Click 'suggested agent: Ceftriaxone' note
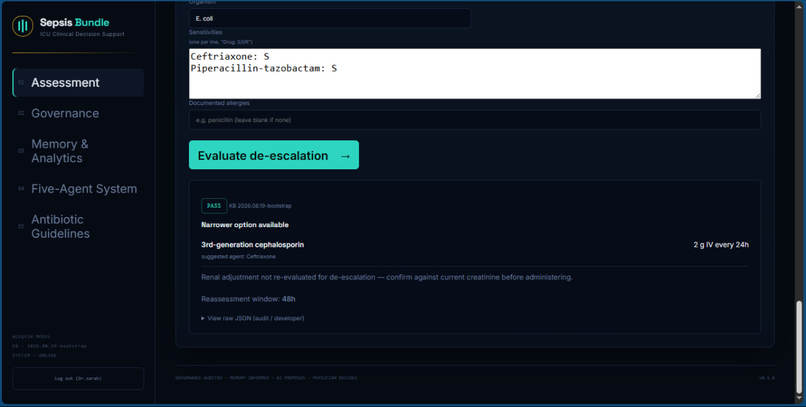 point(239,256)
